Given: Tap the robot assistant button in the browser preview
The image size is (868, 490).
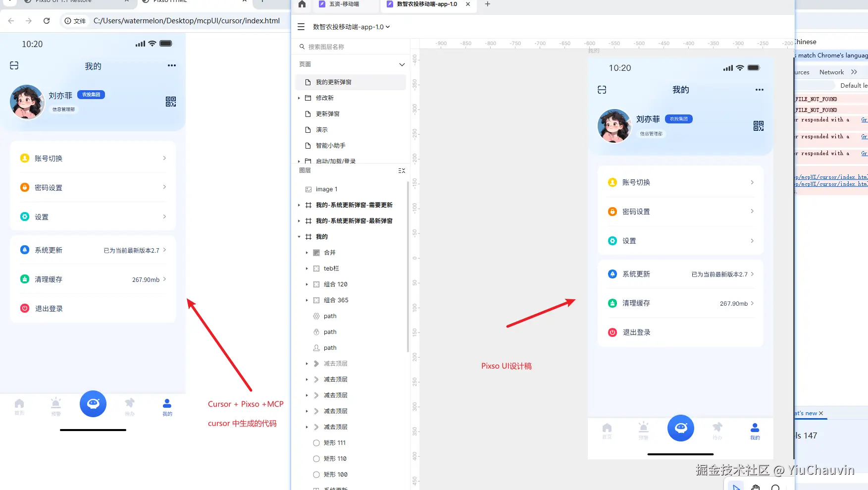Looking at the screenshot, I should pyautogui.click(x=93, y=404).
